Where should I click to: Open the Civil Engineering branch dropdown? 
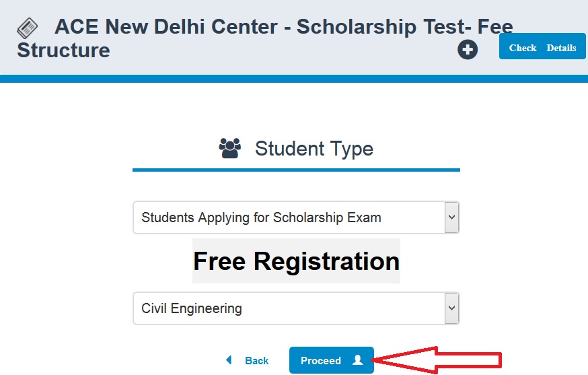(x=296, y=308)
